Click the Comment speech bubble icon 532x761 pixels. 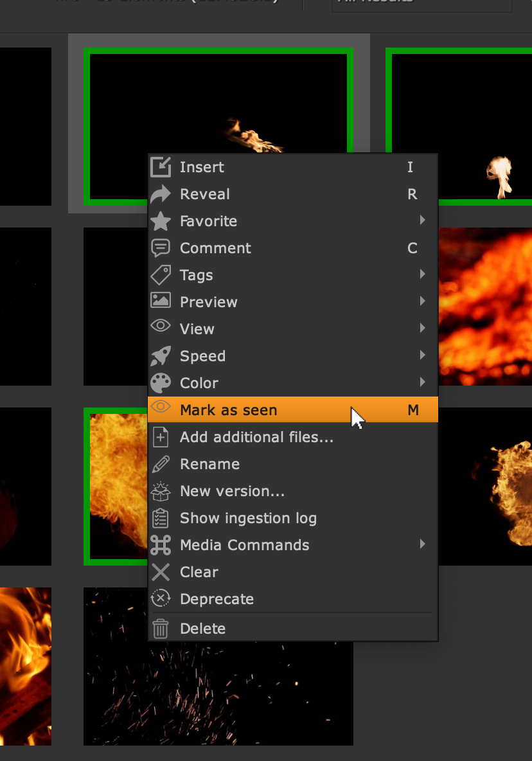pos(161,248)
